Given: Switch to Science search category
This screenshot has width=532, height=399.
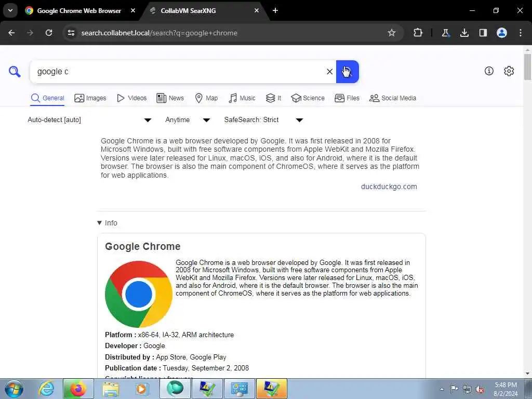Looking at the screenshot, I should (x=308, y=98).
